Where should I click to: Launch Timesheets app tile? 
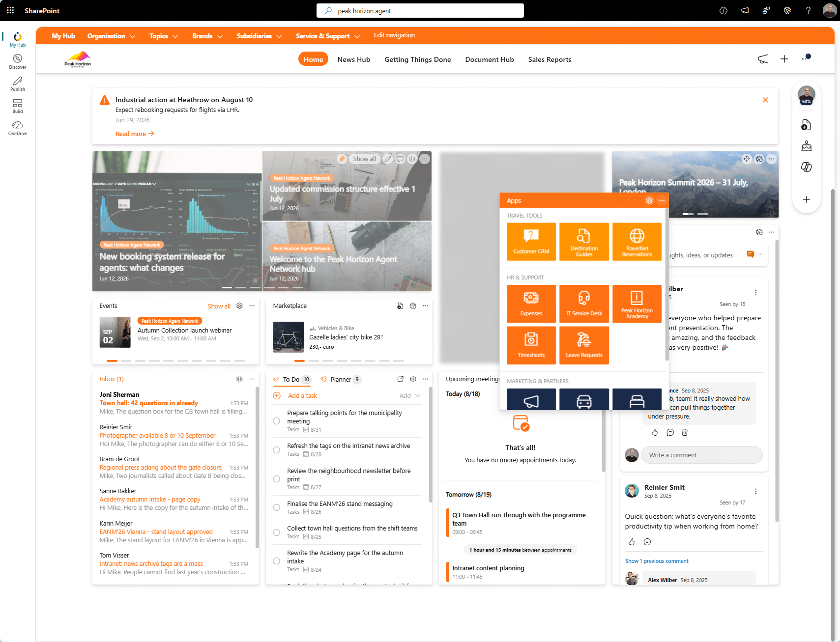click(531, 345)
